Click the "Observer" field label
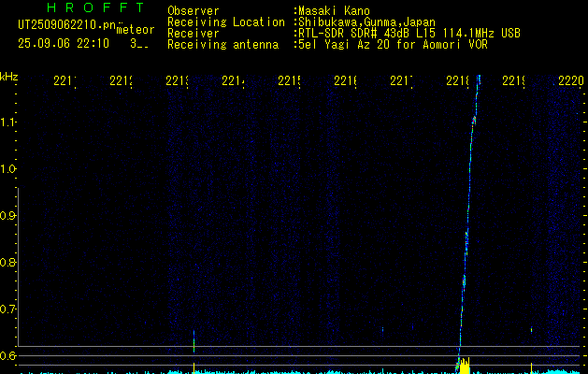This screenshot has height=374, width=588. pos(194,11)
